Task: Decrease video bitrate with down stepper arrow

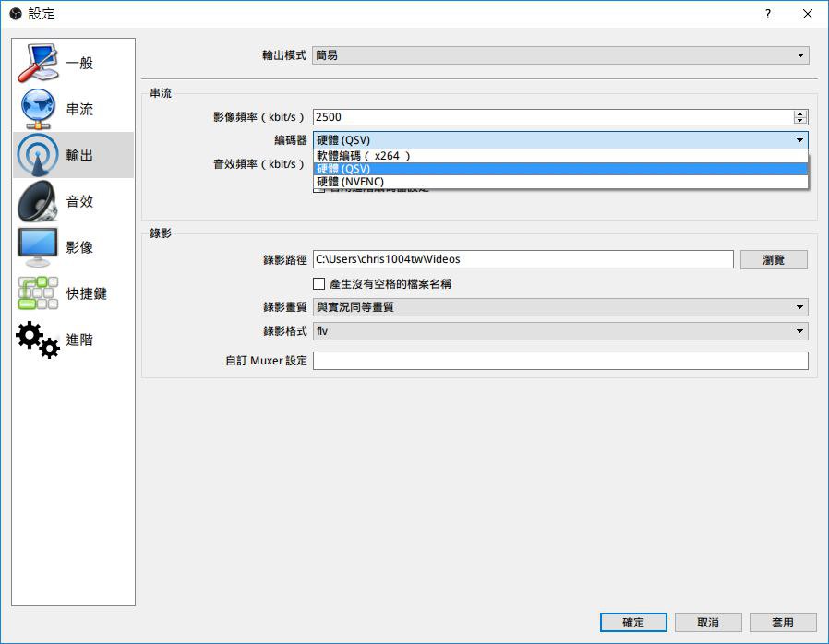Action: [x=800, y=121]
